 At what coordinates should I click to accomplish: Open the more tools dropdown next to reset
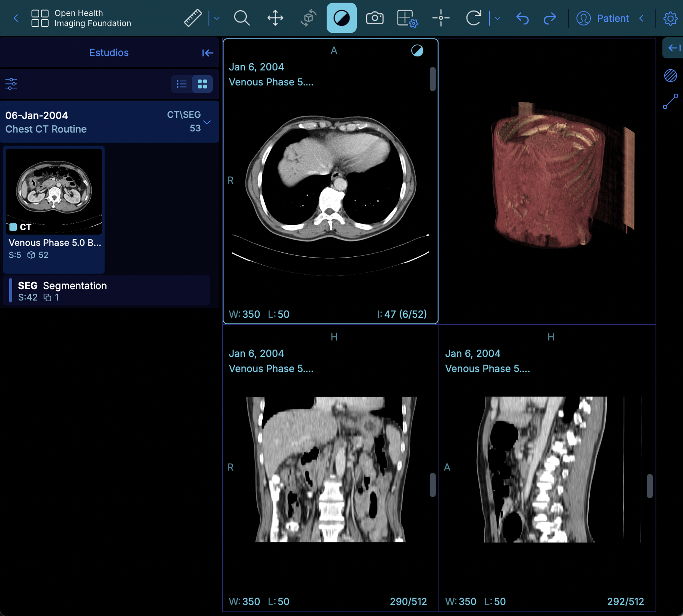(497, 18)
